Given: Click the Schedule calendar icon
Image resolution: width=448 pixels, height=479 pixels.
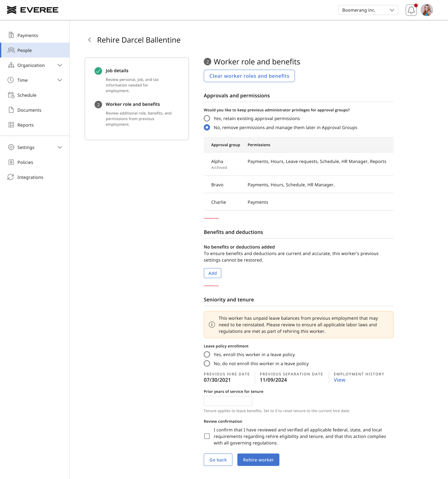Looking at the screenshot, I should pos(11,95).
